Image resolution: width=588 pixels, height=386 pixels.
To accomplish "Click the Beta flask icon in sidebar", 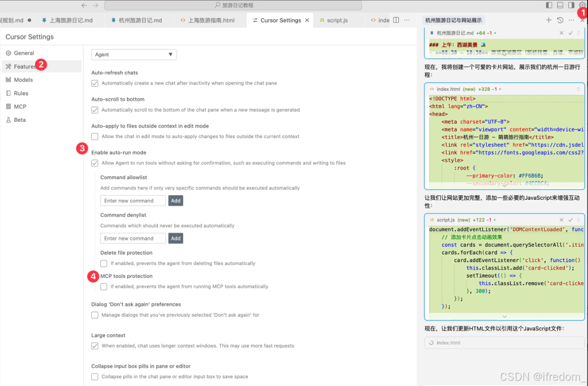I will pyautogui.click(x=9, y=120).
